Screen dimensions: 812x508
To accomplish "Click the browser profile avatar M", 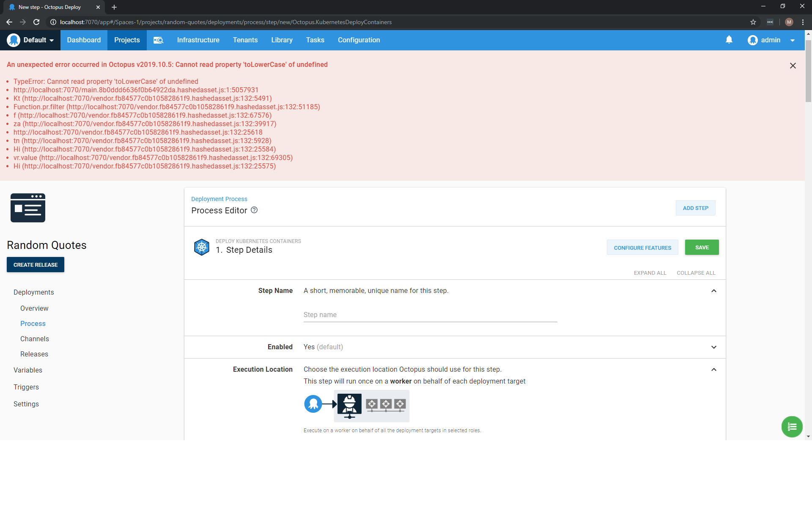I will pos(789,22).
